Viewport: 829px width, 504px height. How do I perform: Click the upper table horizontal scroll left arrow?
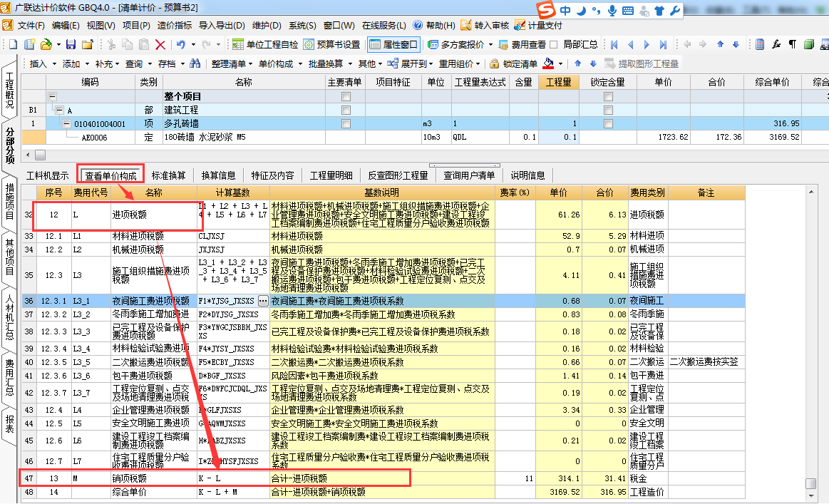[28, 155]
